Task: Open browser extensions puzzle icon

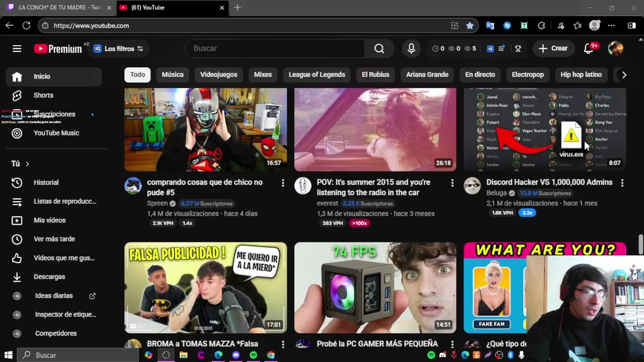Action: (541, 26)
